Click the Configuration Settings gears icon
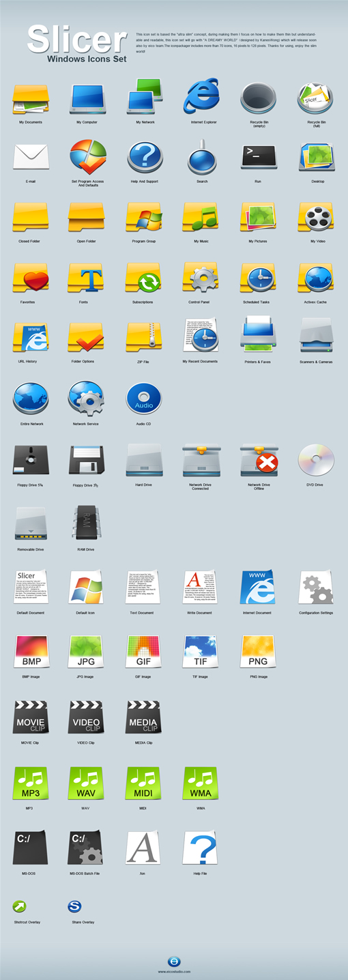This screenshot has height=980, width=348. (x=316, y=587)
